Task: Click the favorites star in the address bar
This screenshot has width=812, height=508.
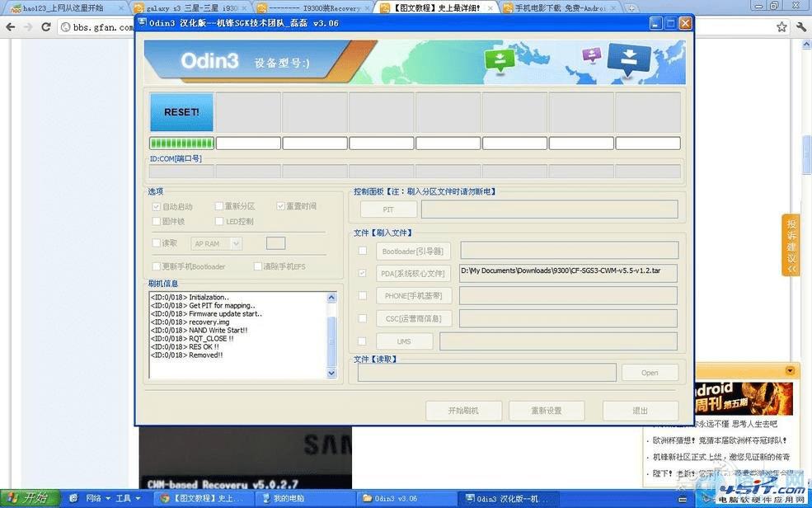Action: pos(781,26)
